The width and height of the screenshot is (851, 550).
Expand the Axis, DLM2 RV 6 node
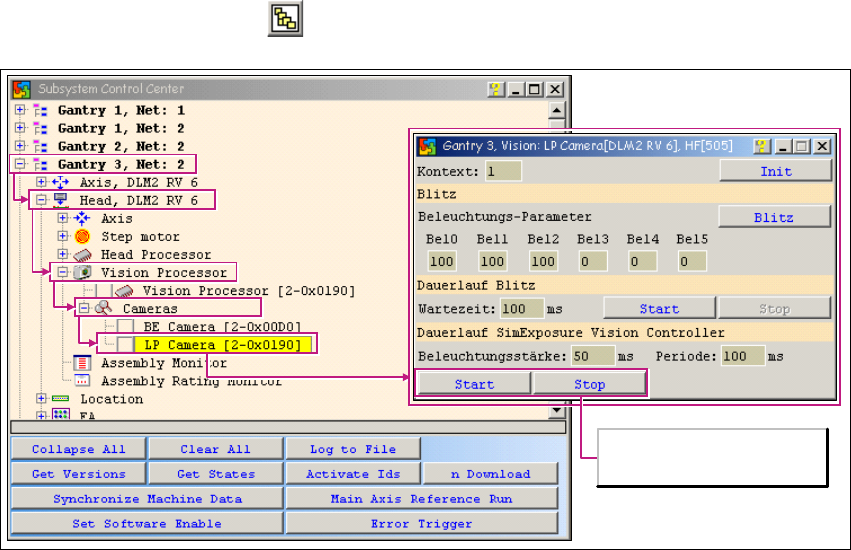coord(41,182)
